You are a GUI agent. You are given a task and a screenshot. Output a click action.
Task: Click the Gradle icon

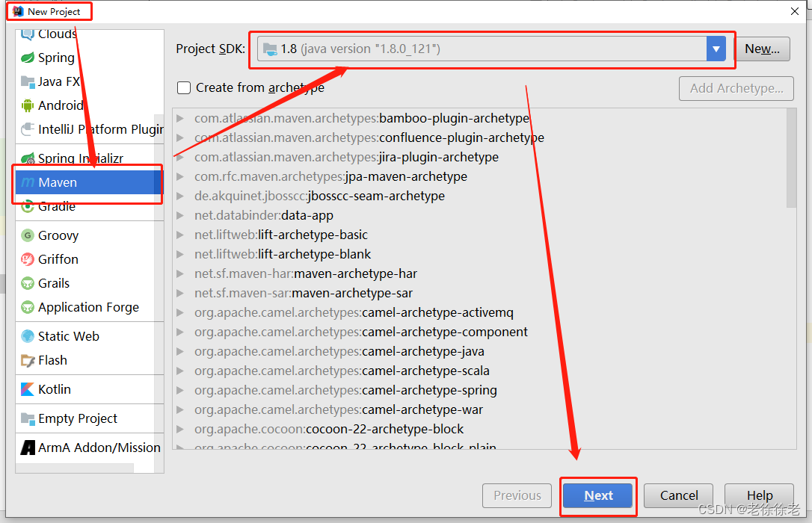coord(28,206)
